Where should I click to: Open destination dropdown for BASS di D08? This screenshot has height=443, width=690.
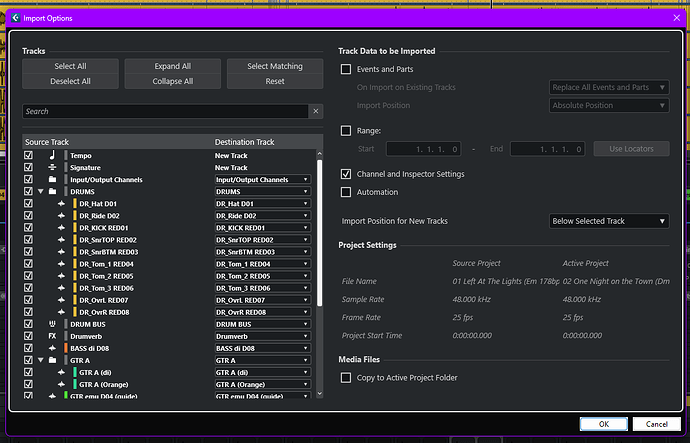pos(263,348)
